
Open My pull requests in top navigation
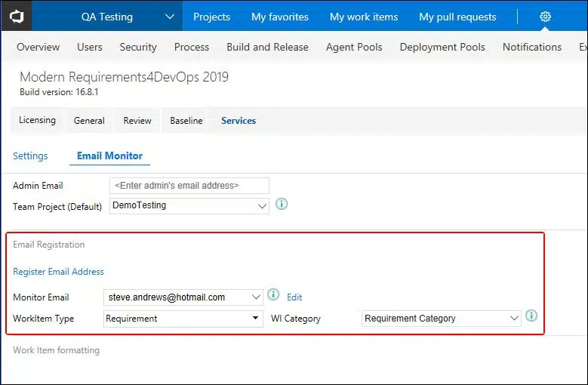point(457,17)
